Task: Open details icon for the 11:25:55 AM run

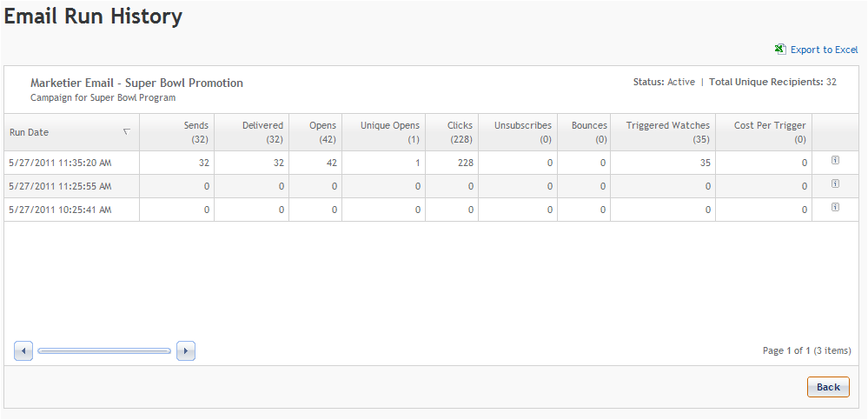Action: (x=835, y=183)
